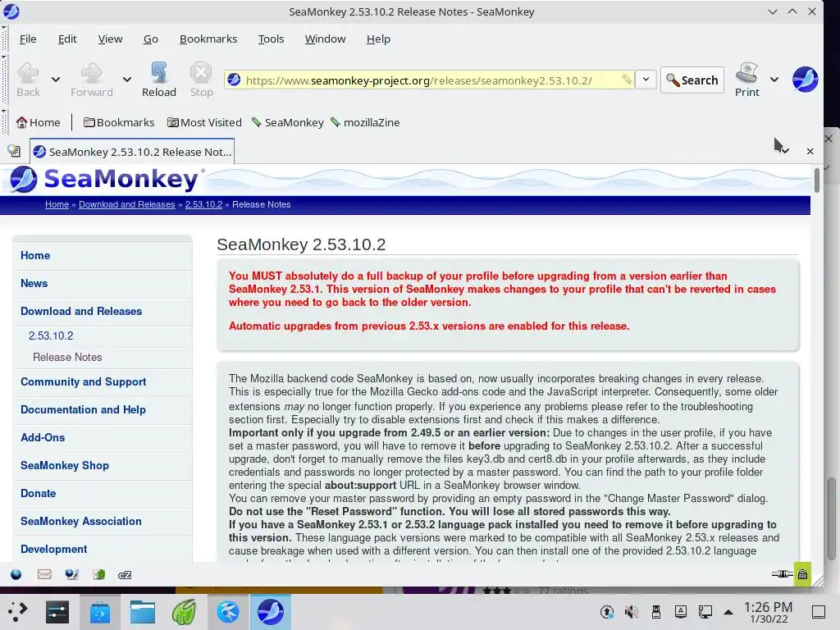Open Add-Ons sidebar link
This screenshot has height=630, width=840.
[43, 438]
